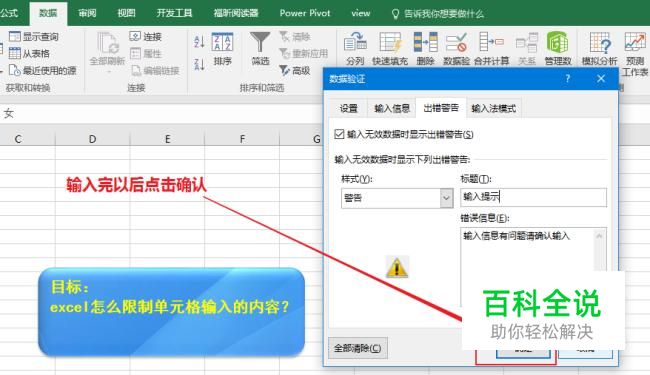Open the 视图 (View) ribbon tab
Screen dimensions: 650x375
click(x=126, y=13)
